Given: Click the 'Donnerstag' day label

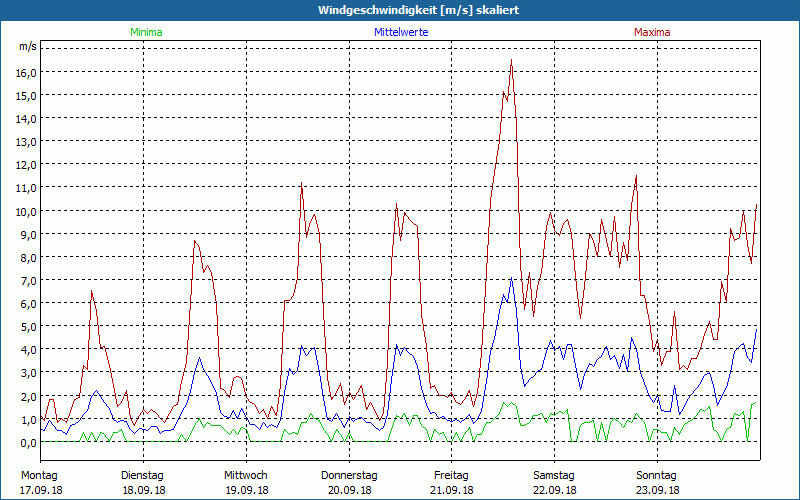Looking at the screenshot, I should 349,476.
